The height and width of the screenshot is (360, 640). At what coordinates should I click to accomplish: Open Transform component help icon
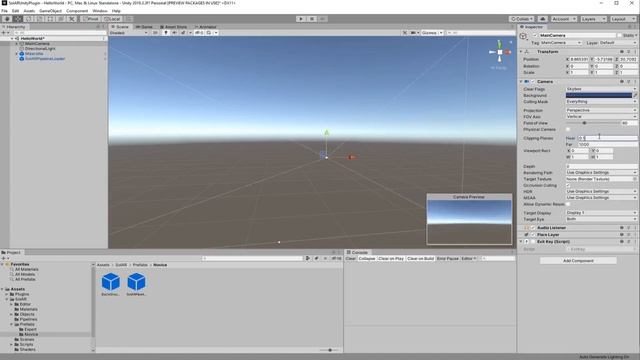click(622, 52)
